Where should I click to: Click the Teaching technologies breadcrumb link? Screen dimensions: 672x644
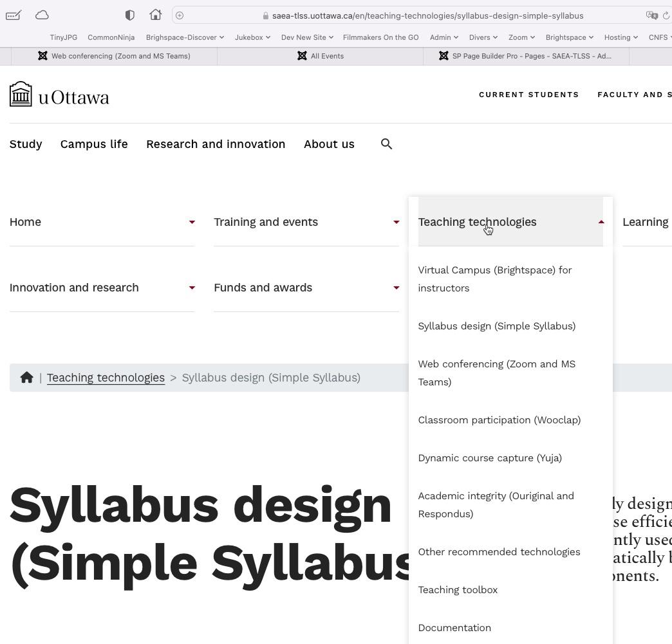point(106,378)
